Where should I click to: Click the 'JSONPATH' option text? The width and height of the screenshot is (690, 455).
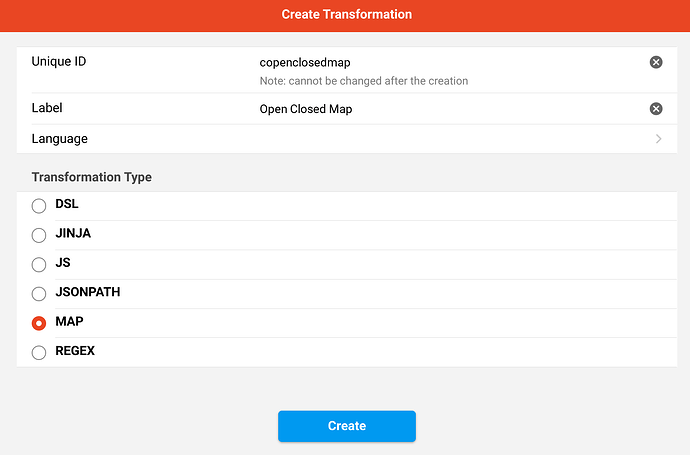[x=88, y=293]
